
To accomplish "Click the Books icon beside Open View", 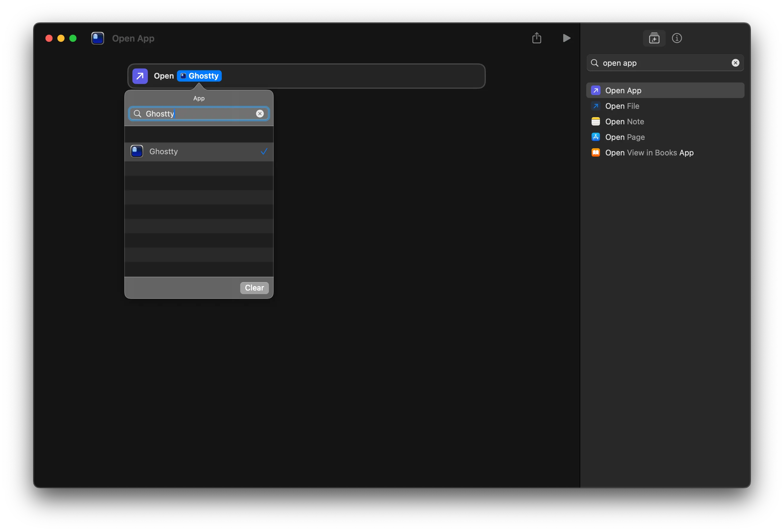I will click(595, 153).
